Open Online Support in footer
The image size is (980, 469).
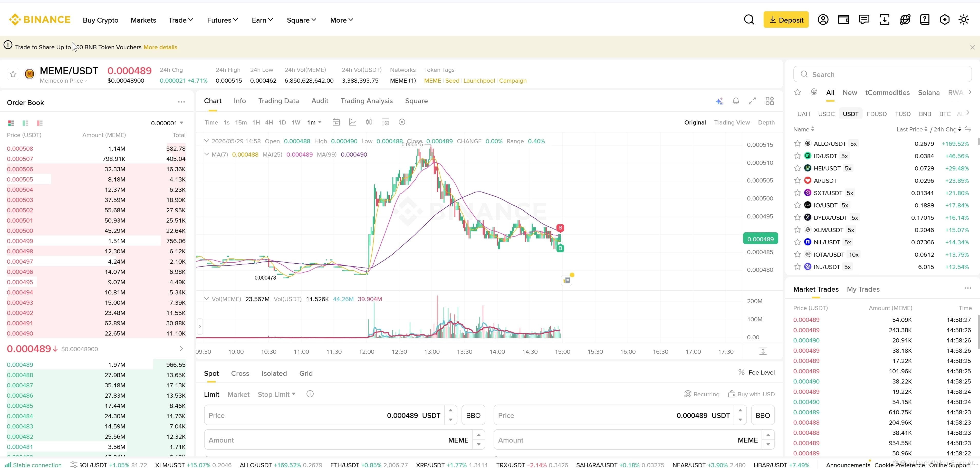[x=949, y=465]
